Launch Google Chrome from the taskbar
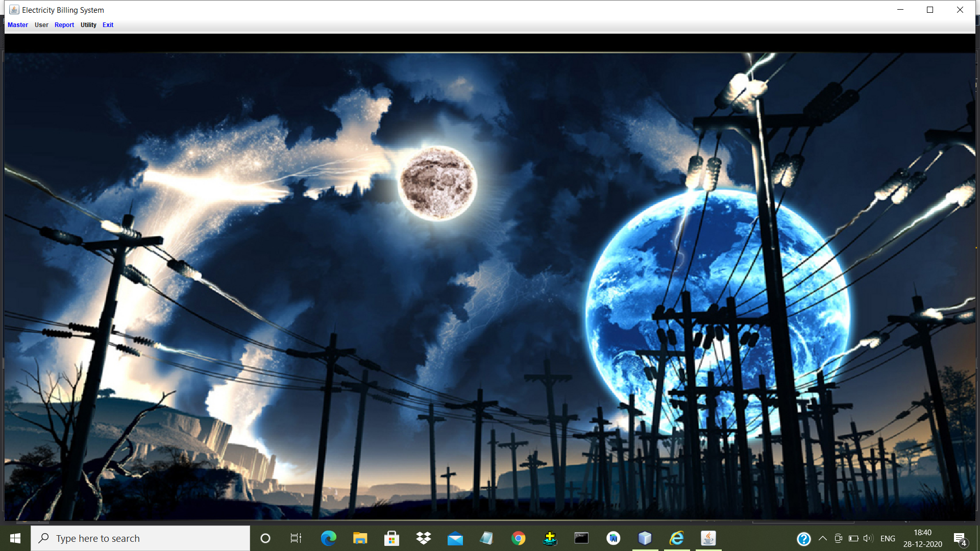Viewport: 980px width, 551px height. point(518,538)
